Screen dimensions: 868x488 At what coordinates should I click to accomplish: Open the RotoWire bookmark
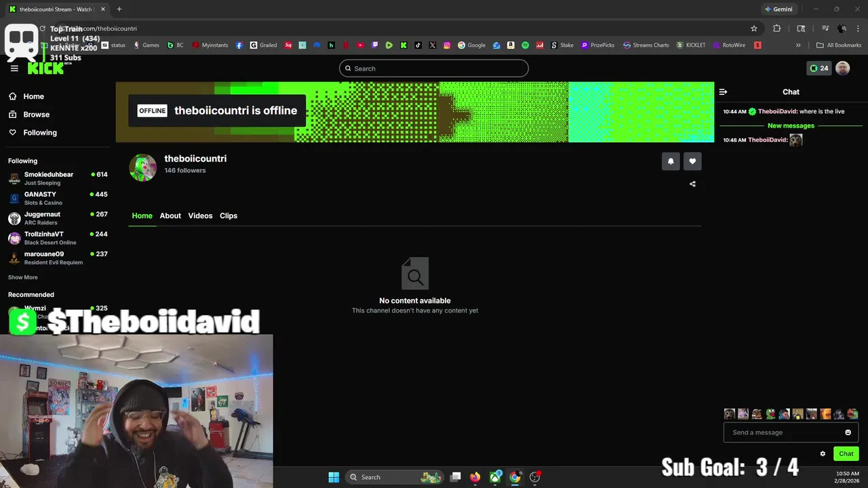pos(729,45)
